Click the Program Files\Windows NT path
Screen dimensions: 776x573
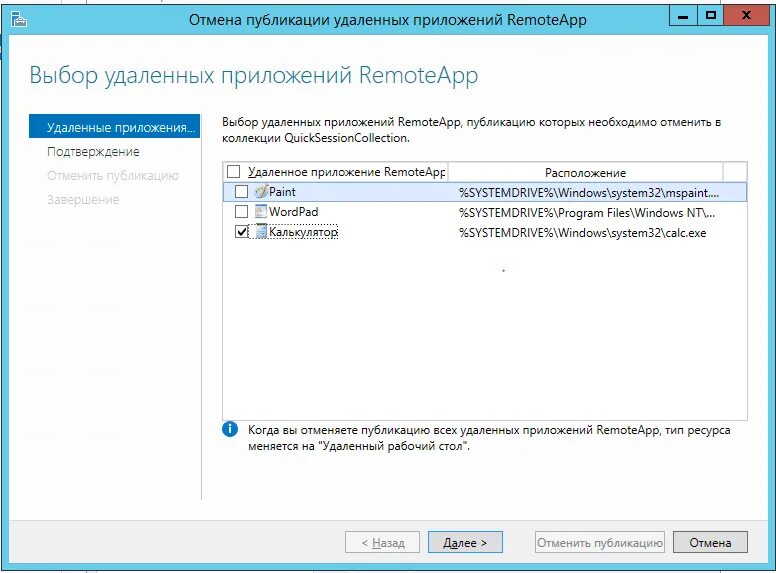point(587,213)
